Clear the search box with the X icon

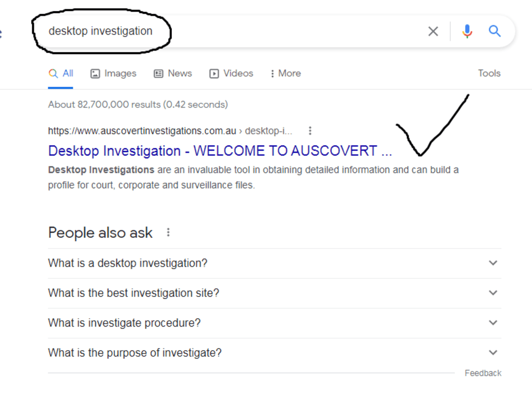coord(433,31)
